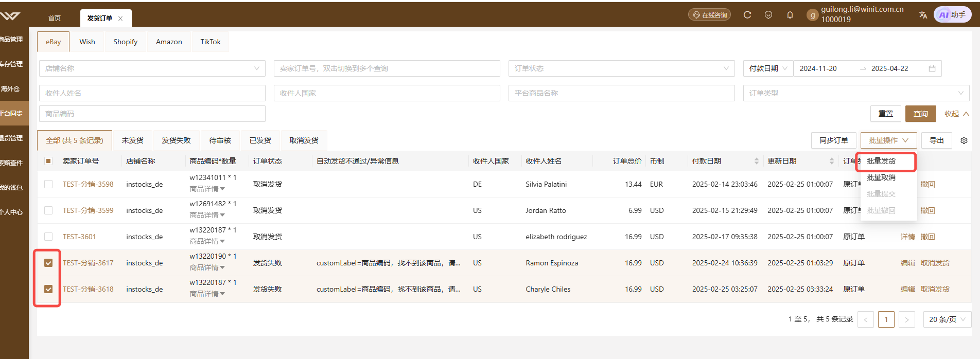Screen dimensions: 980x359
Task: Check the checkbox for order TEST-分销-3598
Action: pos(48,184)
